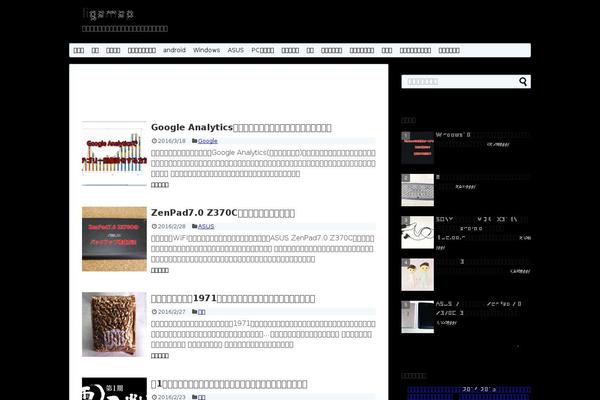Image resolution: width=600 pixels, height=400 pixels.
Task: Open popular post number 3 earphones thumbnail
Action: point(417,232)
